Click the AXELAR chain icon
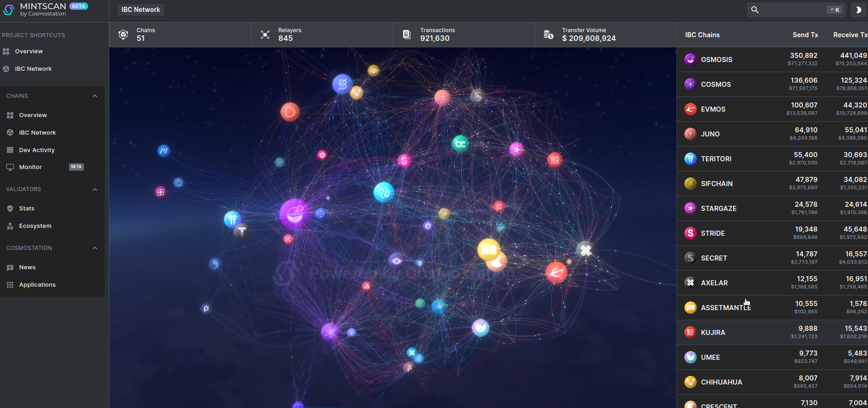The image size is (868, 408). 690,283
